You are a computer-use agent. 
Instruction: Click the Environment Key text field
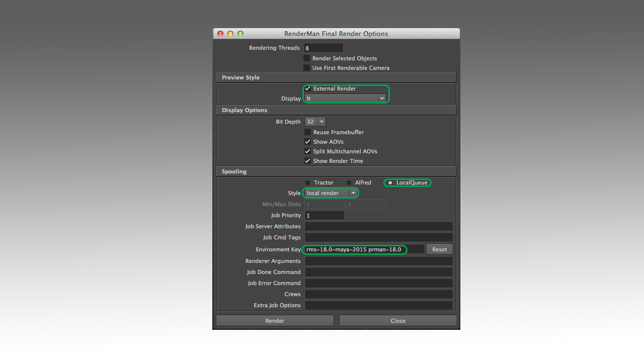(x=365, y=249)
